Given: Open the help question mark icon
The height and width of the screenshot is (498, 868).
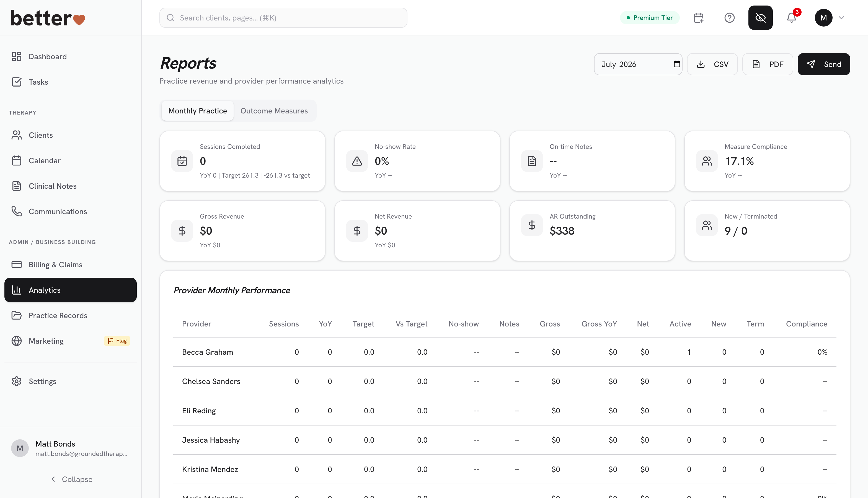Looking at the screenshot, I should pos(729,18).
